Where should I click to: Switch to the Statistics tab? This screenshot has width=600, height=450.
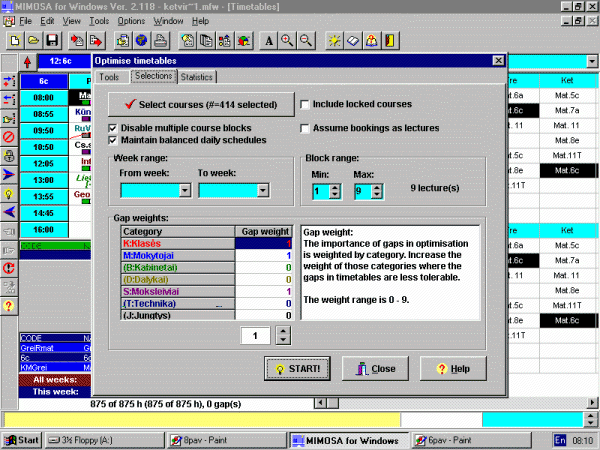[197, 77]
